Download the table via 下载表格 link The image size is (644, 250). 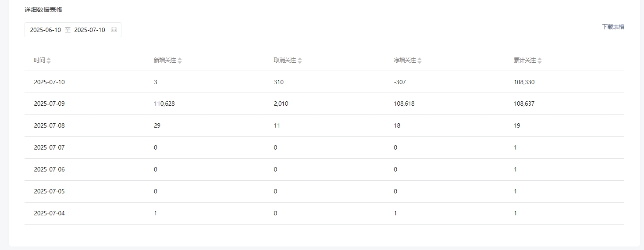click(613, 27)
